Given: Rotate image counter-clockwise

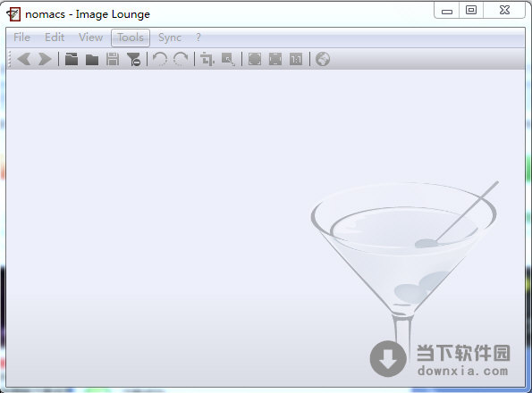Looking at the screenshot, I should click(160, 59).
